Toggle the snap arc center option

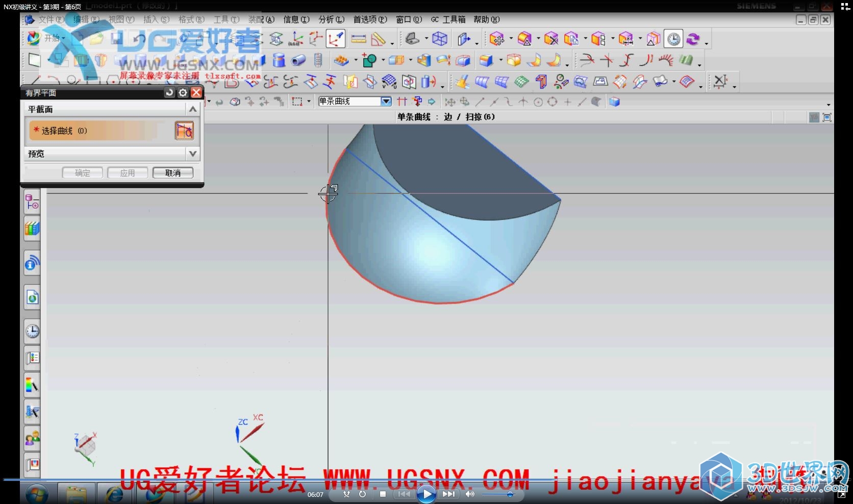[538, 102]
